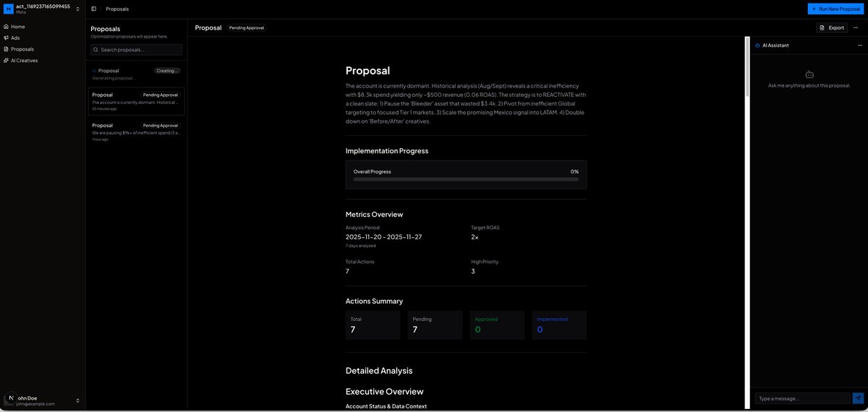Screen dimensions: 868x412
Task: Click the Executive Overview heading
Action: 384,391
